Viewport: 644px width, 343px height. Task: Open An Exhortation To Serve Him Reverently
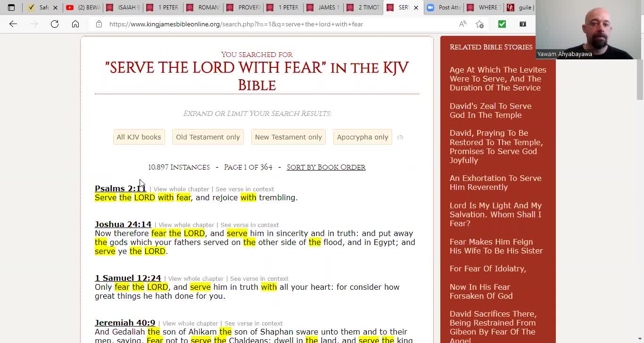point(495,182)
